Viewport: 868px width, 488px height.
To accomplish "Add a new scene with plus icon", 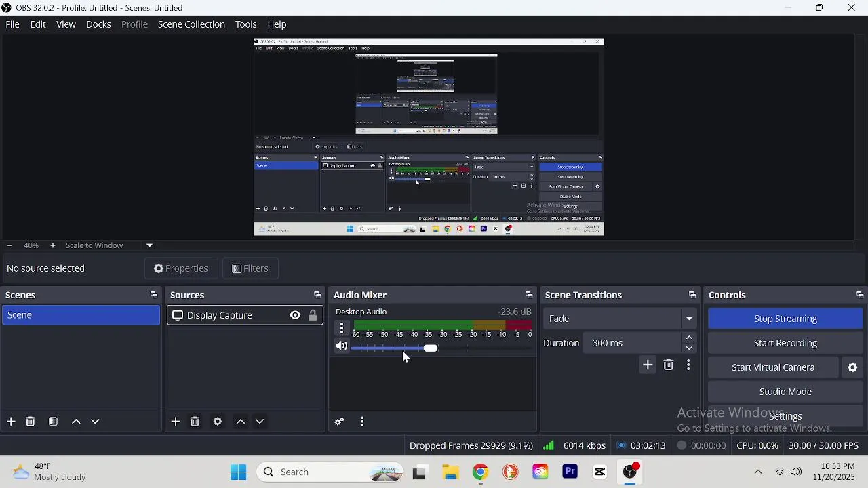I will (11, 422).
